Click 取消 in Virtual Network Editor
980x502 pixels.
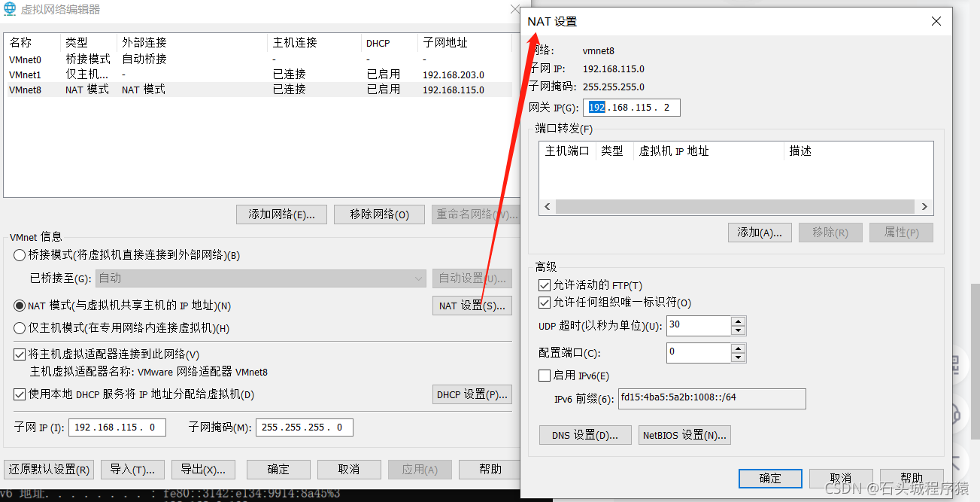click(349, 469)
